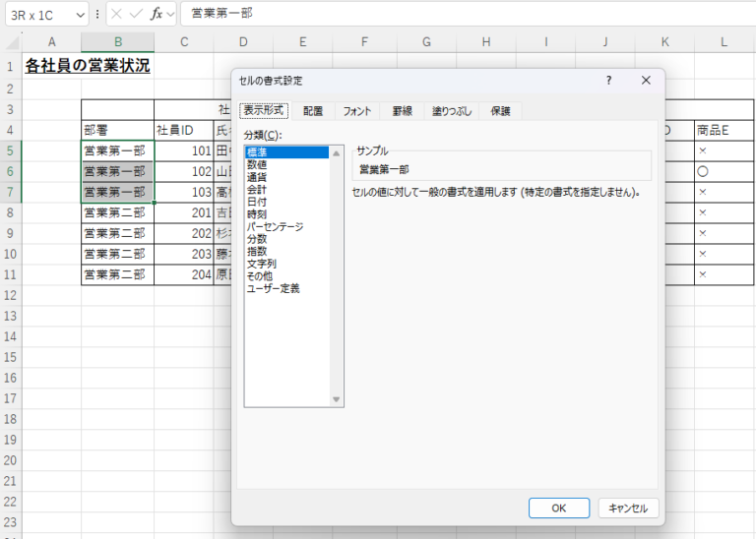Click the category list scroll up arrow

[337, 152]
